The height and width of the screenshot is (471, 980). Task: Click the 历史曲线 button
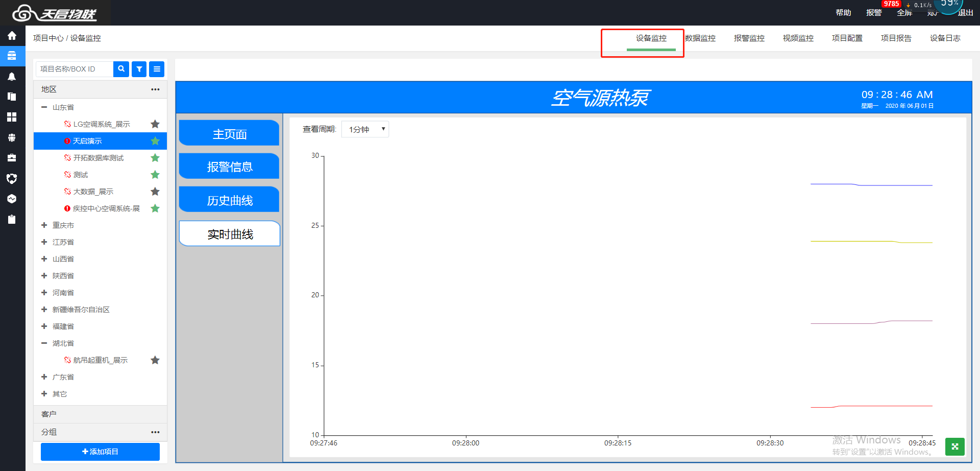229,200
